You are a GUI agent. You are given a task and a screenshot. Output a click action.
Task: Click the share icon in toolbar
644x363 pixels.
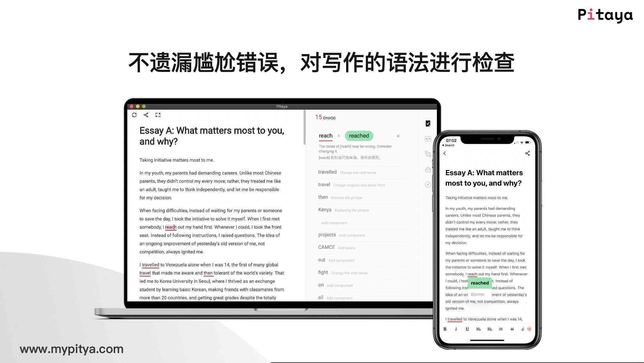tap(146, 115)
